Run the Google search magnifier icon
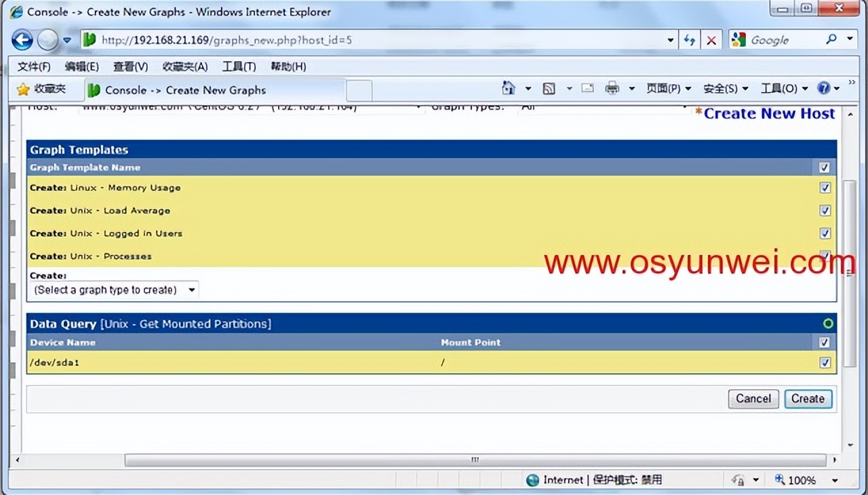 click(831, 39)
